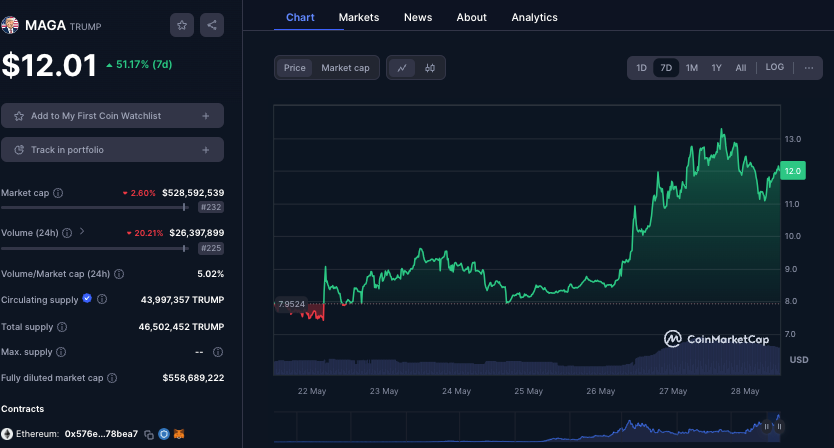
Task: Click the $558,689,222 diluted cap value
Action: pyautogui.click(x=193, y=378)
